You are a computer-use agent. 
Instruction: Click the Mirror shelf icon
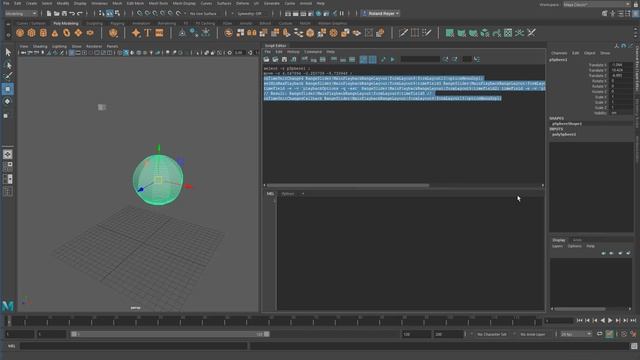pyautogui.click(x=252, y=33)
